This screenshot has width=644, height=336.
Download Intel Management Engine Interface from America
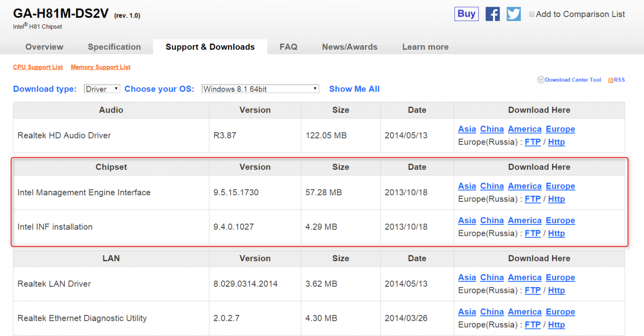[525, 186]
